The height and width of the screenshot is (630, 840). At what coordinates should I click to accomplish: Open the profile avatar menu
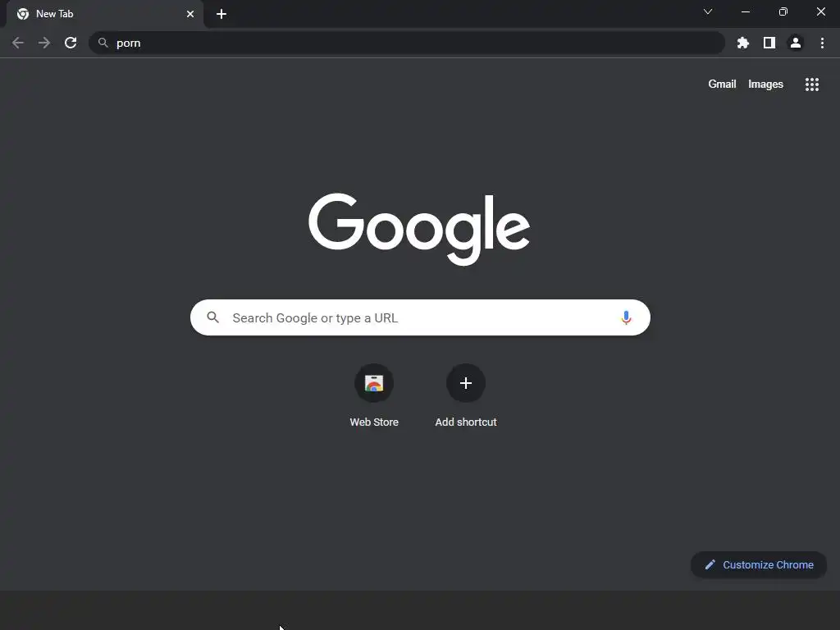coord(796,43)
